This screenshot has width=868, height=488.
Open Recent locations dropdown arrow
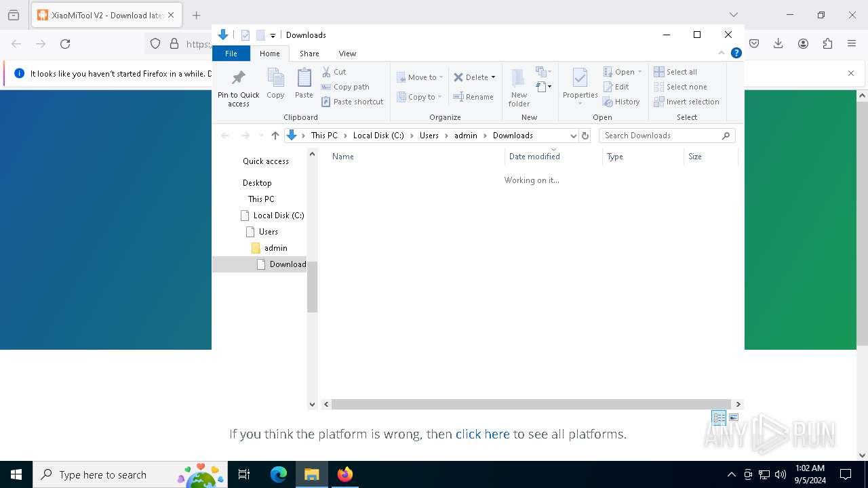point(260,136)
